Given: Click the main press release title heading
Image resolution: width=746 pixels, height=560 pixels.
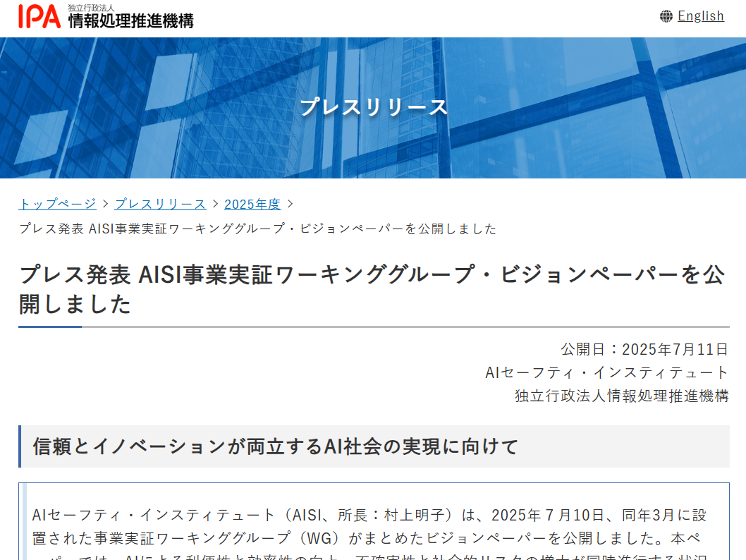Looking at the screenshot, I should 372,289.
